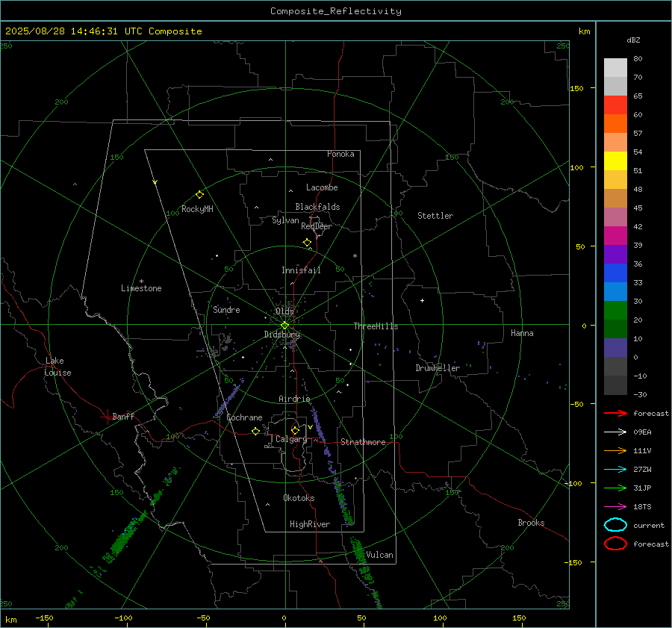Click the red forecast ellipse legend icon
Viewport: 672px width, 628px height.
tap(615, 544)
